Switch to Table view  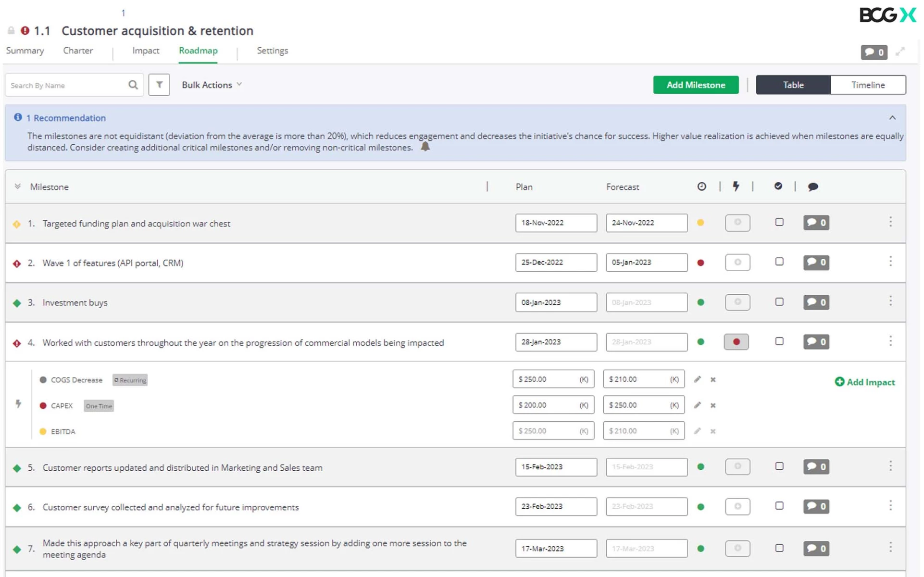click(x=793, y=85)
